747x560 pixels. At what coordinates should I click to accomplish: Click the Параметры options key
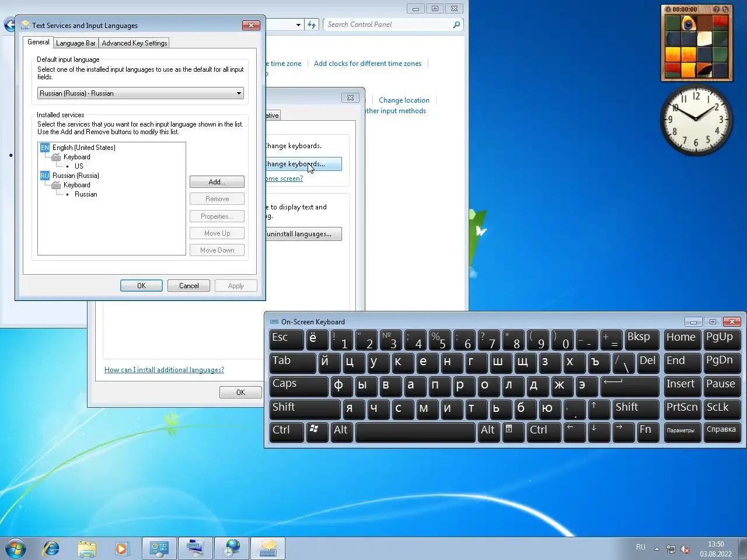click(682, 432)
